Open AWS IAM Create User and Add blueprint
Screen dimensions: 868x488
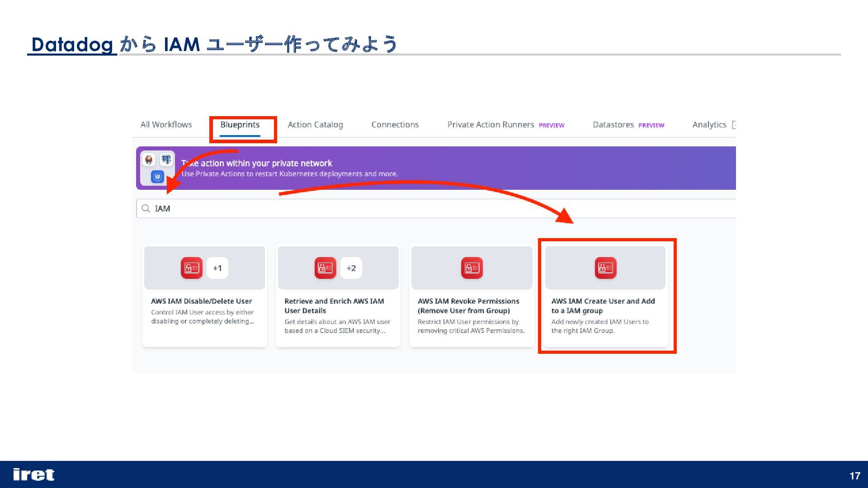click(603, 306)
